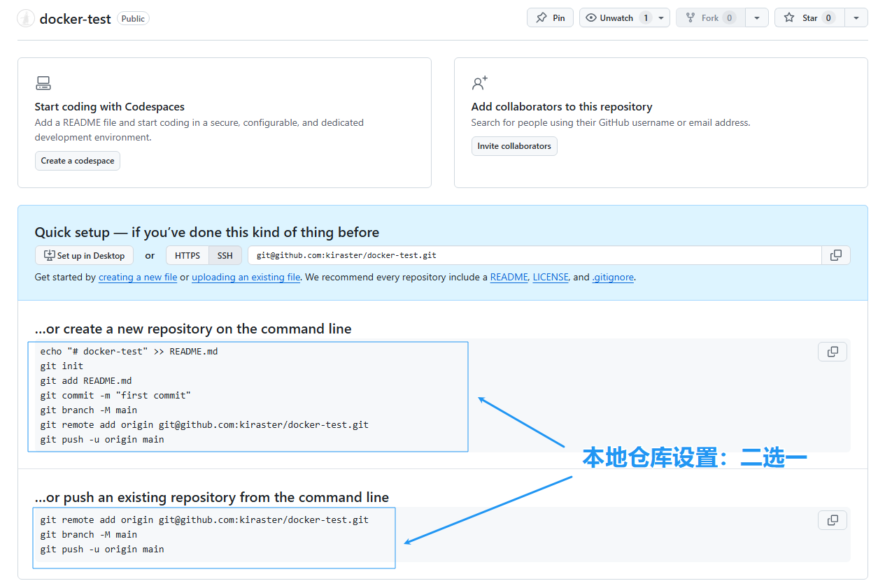This screenshot has height=588, width=885.
Task: Click the 'git add README.md' line
Action: tap(86, 380)
